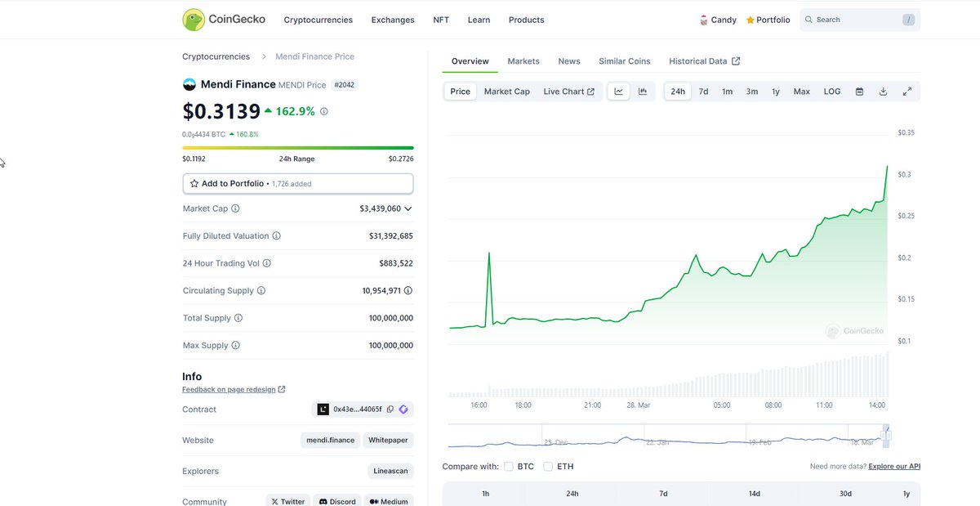Open the Learn menu
This screenshot has width=980, height=506.
click(479, 20)
